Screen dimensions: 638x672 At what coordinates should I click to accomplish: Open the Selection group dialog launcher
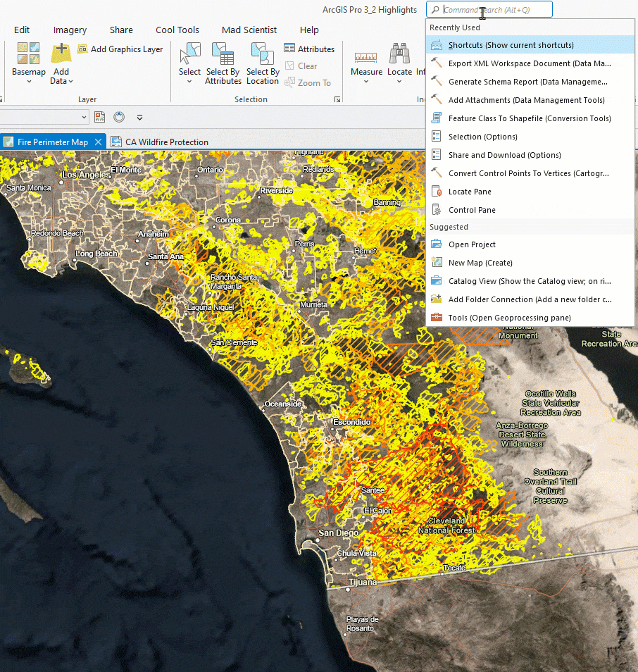click(x=337, y=99)
